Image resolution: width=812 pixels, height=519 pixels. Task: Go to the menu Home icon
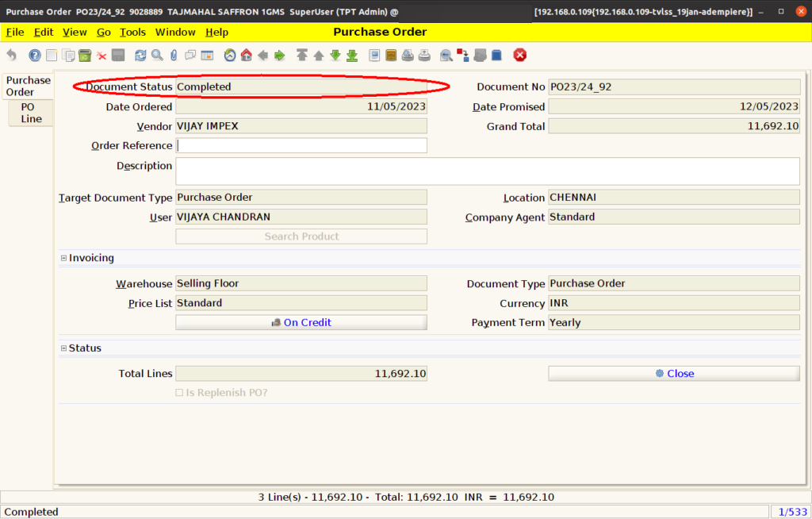247,55
